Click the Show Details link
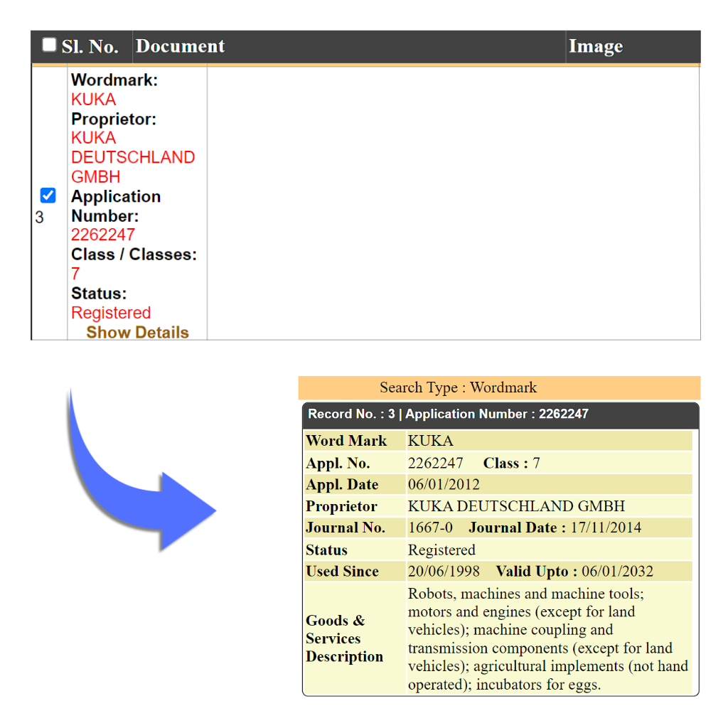728x728 pixels. [x=137, y=332]
